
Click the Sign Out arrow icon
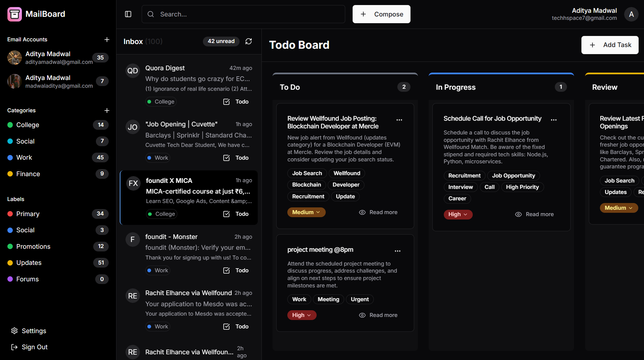14,347
